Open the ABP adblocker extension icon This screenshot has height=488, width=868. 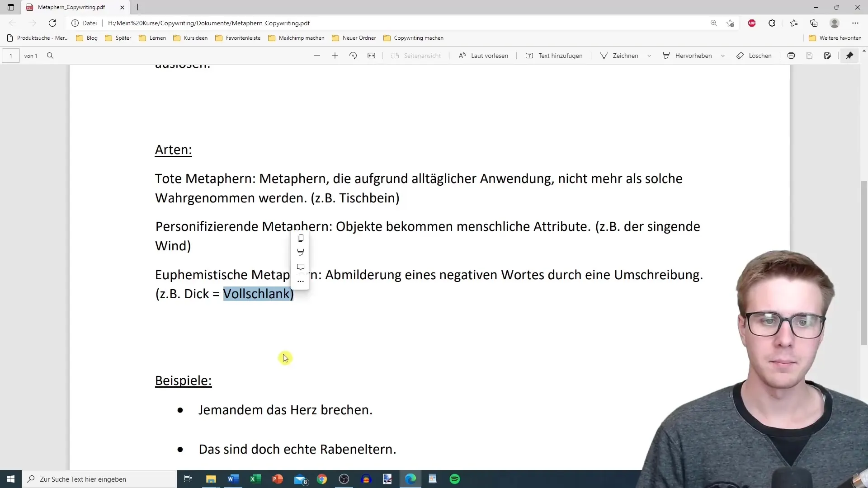point(752,23)
